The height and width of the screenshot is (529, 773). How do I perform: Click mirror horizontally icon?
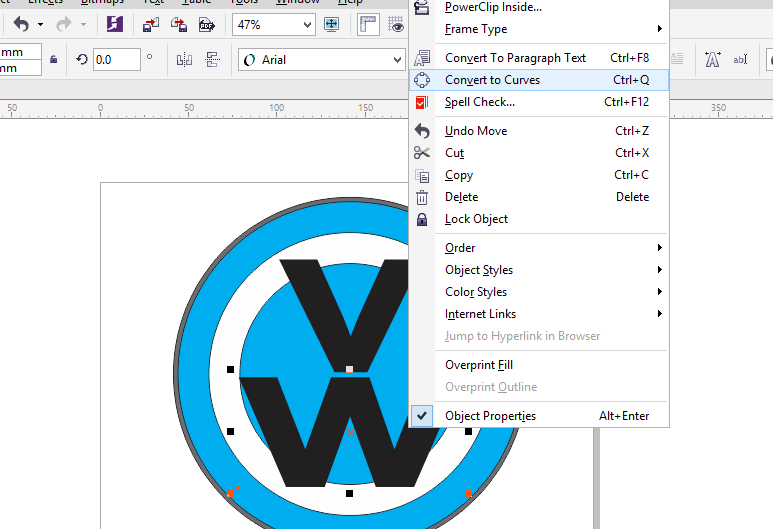click(184, 60)
